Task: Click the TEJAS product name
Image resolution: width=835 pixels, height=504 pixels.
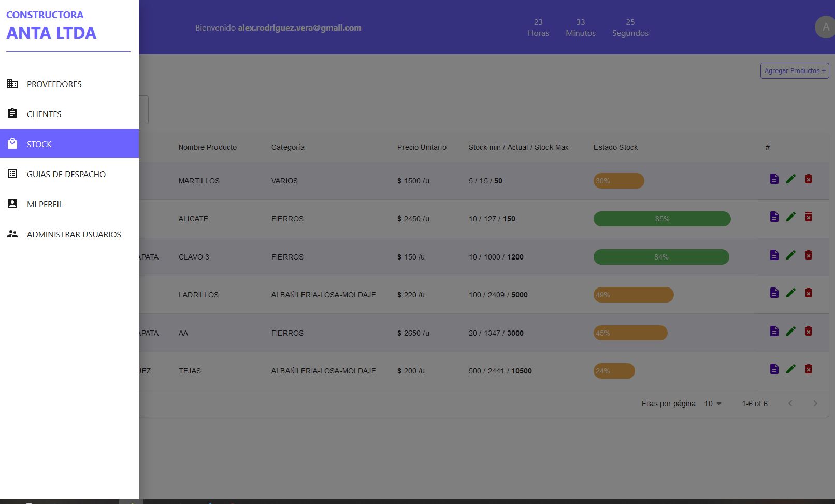Action: pos(190,371)
